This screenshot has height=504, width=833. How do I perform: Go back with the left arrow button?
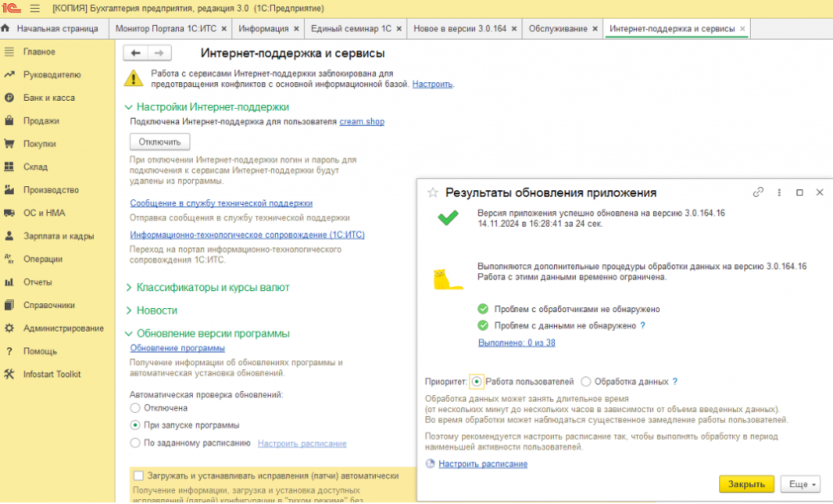pos(136,53)
